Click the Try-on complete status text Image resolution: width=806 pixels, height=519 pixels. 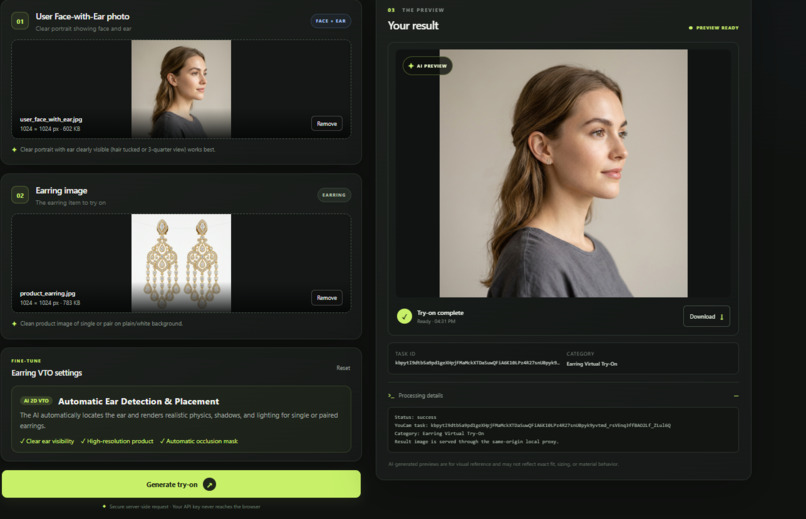coord(440,312)
